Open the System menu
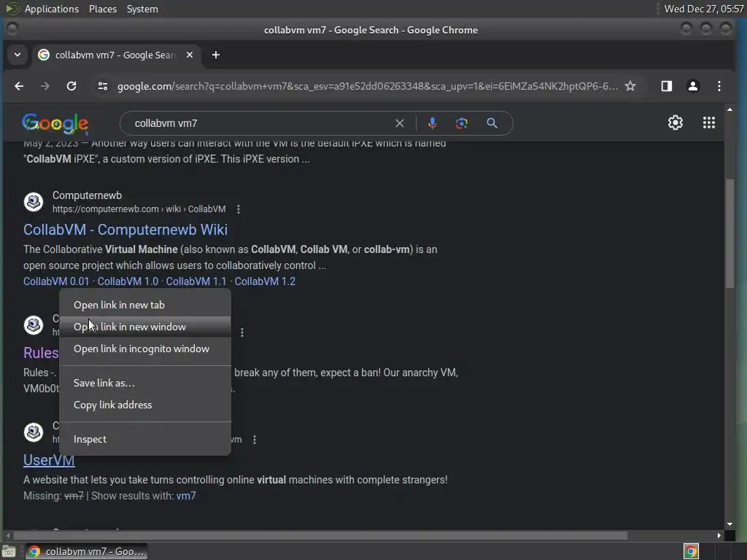This screenshot has width=747, height=560. 142,9
